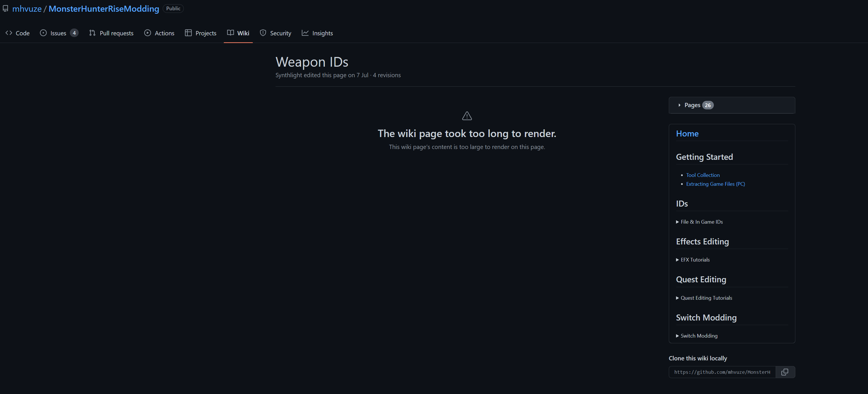This screenshot has width=868, height=394.
Task: Expand the Quest Editing Tutorials section
Action: click(x=706, y=298)
